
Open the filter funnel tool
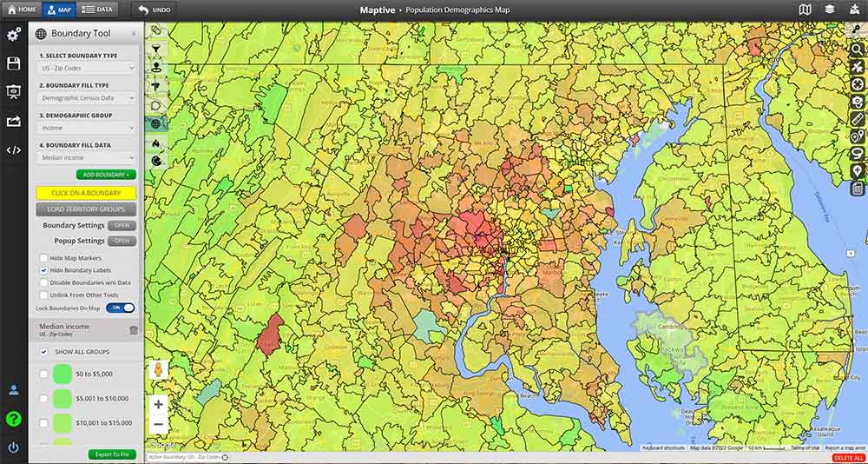click(156, 49)
